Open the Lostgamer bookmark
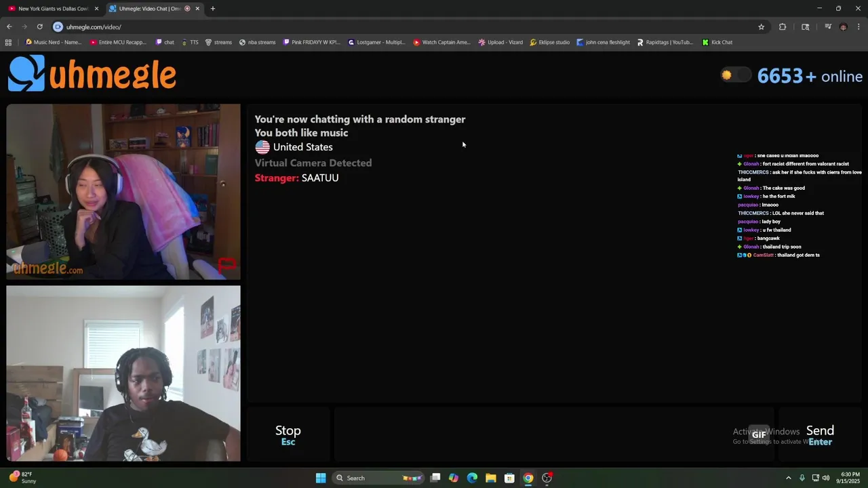 pyautogui.click(x=376, y=42)
